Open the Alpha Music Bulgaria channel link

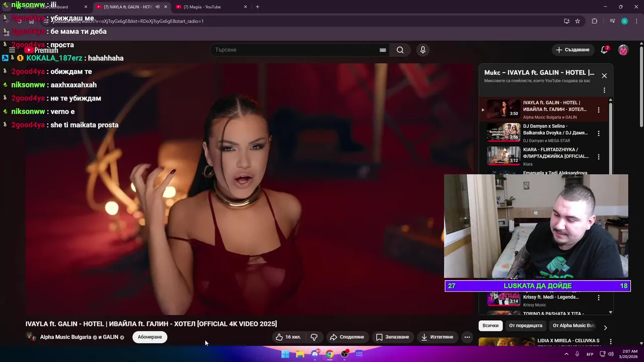tap(65, 337)
